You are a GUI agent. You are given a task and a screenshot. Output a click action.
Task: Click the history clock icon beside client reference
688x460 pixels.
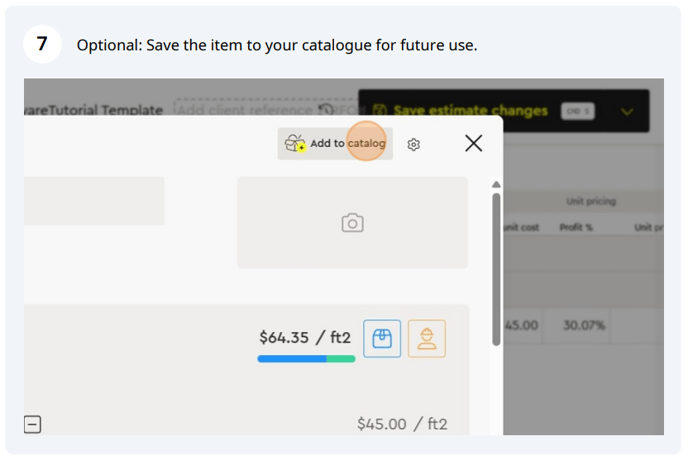pos(325,109)
